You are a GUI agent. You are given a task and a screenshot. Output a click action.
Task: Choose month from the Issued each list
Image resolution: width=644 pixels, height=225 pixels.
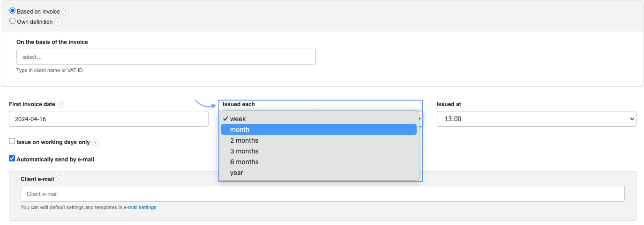(x=240, y=130)
